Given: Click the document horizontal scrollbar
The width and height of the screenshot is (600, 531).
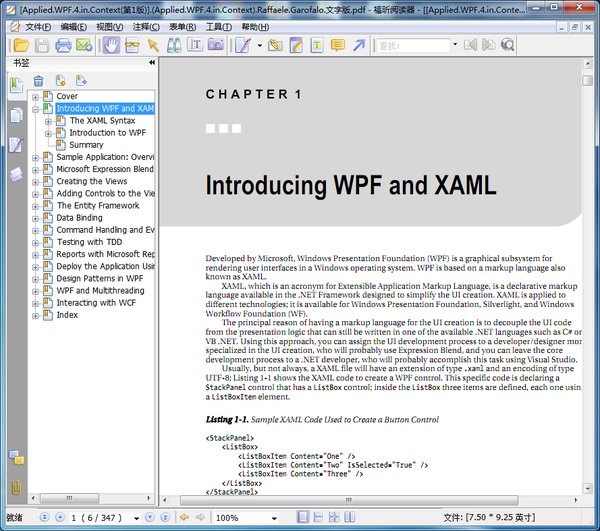Looking at the screenshot, I should pos(349,500).
